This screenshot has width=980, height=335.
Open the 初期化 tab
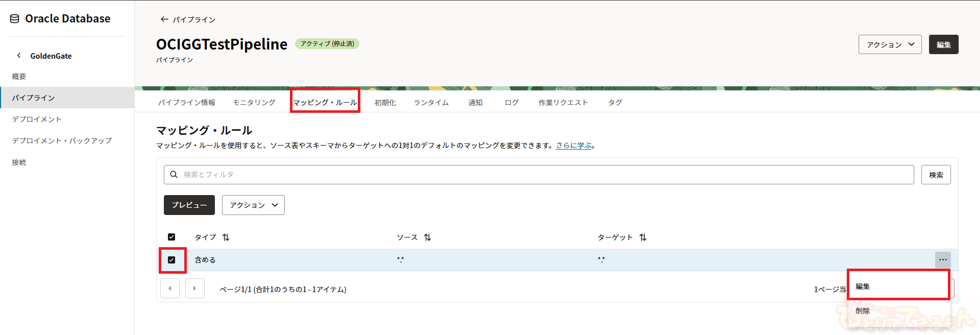point(385,103)
